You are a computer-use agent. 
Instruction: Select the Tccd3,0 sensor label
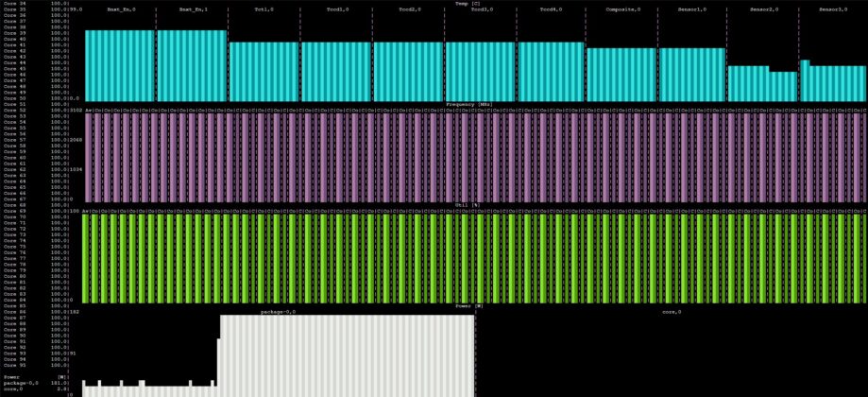tap(481, 9)
